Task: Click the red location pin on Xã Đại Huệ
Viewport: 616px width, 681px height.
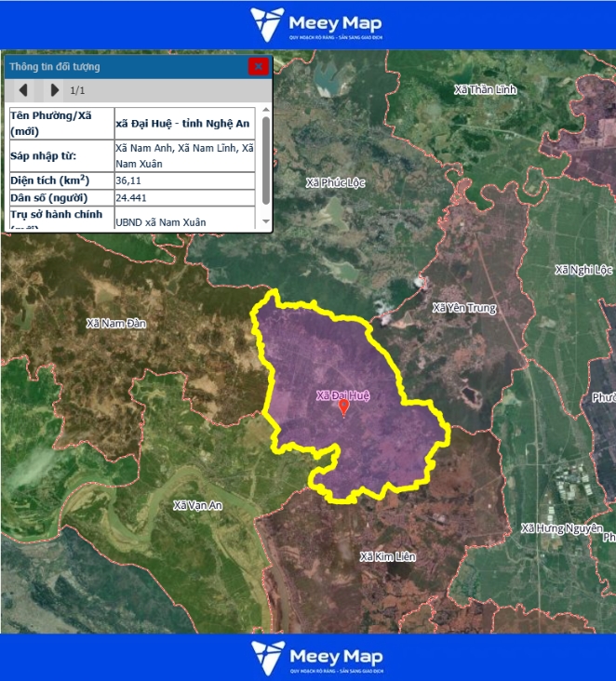Action: coord(343,406)
